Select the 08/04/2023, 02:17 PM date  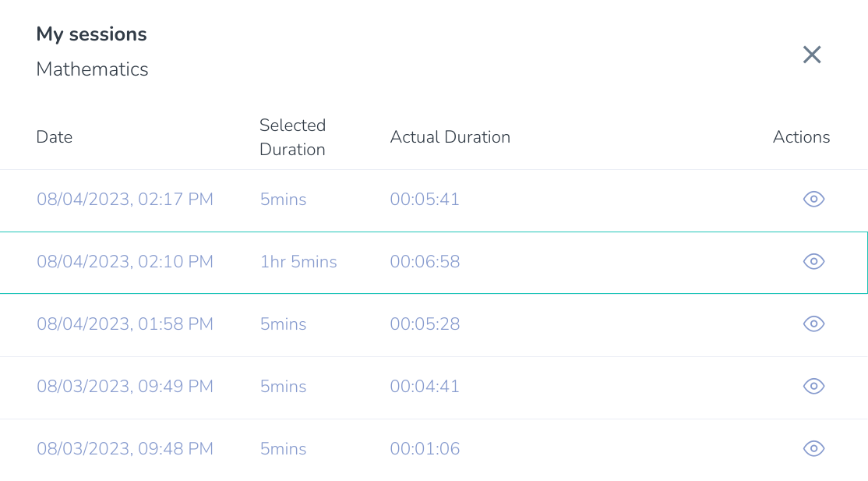[125, 200]
